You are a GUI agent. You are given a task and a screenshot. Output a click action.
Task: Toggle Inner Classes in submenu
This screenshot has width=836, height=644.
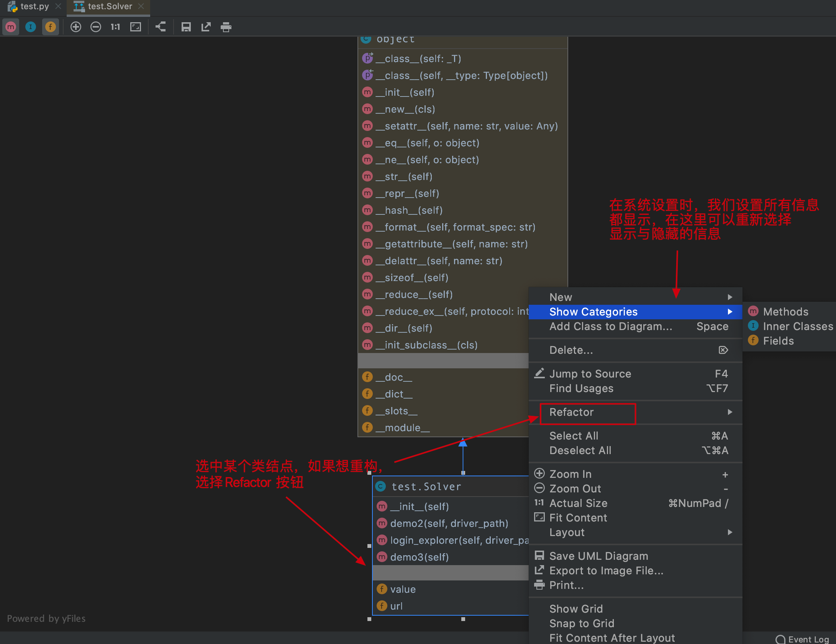pos(789,326)
